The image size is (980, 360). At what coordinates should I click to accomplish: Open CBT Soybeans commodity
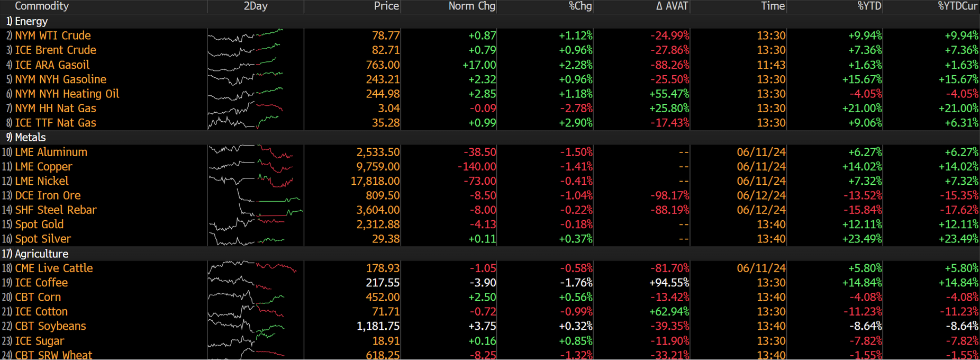[x=50, y=326]
